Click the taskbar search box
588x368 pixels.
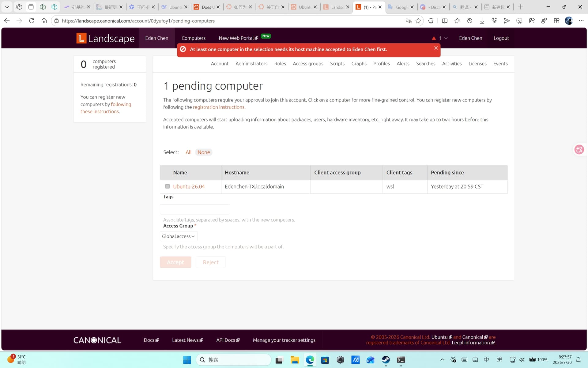click(x=233, y=360)
